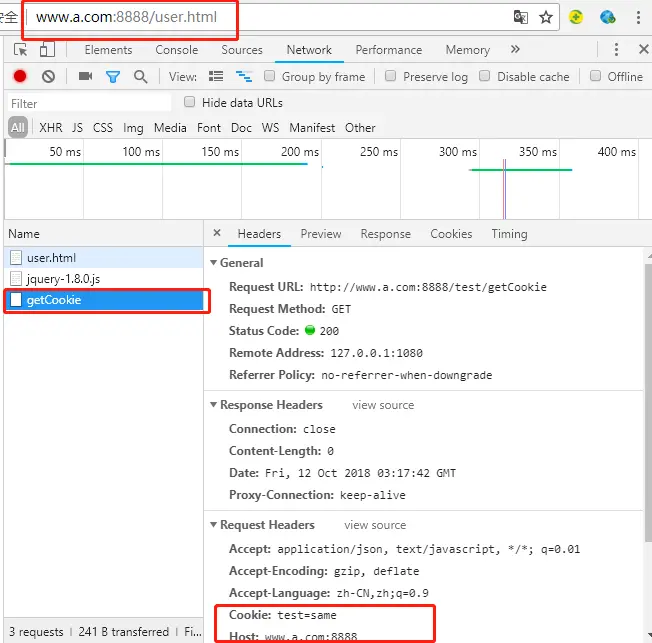This screenshot has height=643, width=652.
Task: Open the network search magnifier icon
Action: tap(141, 77)
